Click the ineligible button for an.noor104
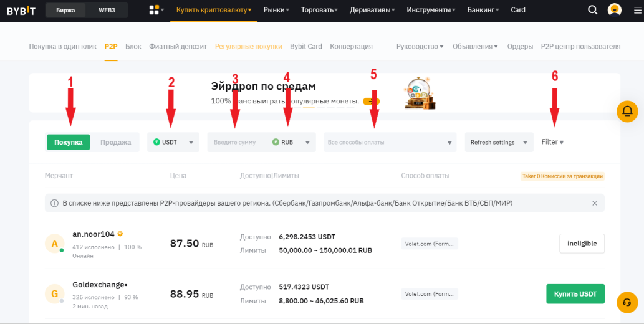Screen dimensions: 644x324 (x=582, y=244)
